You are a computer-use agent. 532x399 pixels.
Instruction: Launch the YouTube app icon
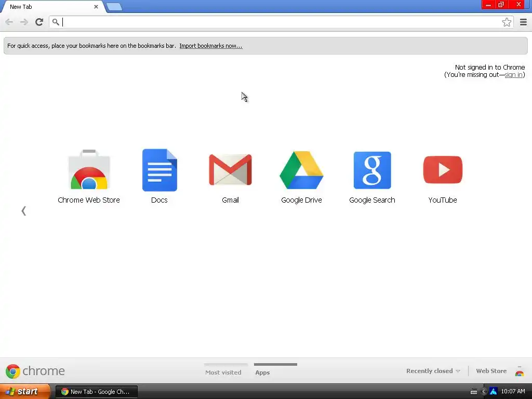click(x=443, y=170)
